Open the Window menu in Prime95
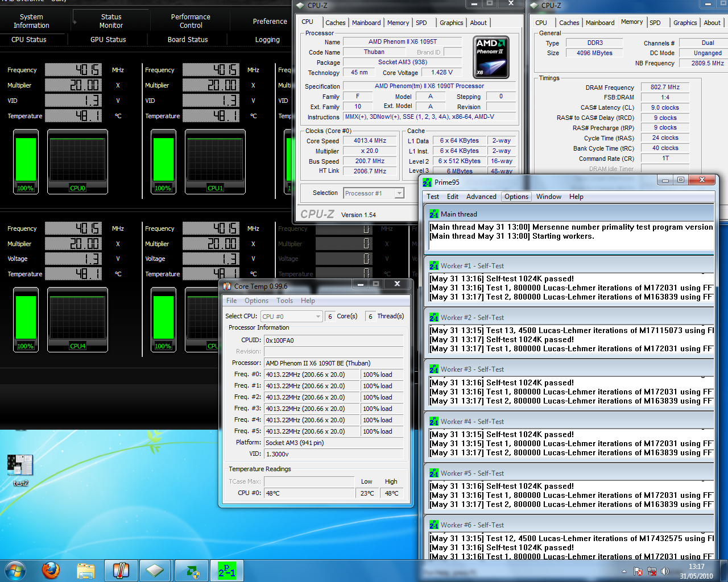Viewport: 728px width, 582px height. tap(549, 197)
